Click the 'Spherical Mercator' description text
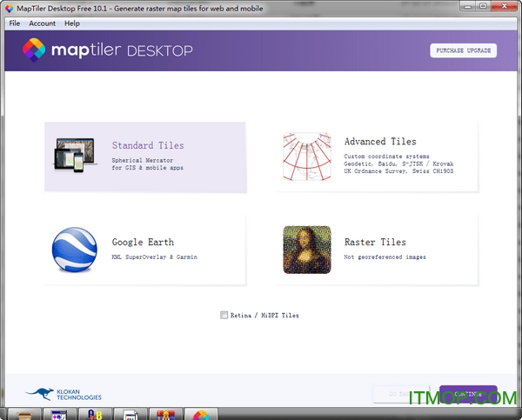This screenshot has height=420, width=522. pos(143,160)
